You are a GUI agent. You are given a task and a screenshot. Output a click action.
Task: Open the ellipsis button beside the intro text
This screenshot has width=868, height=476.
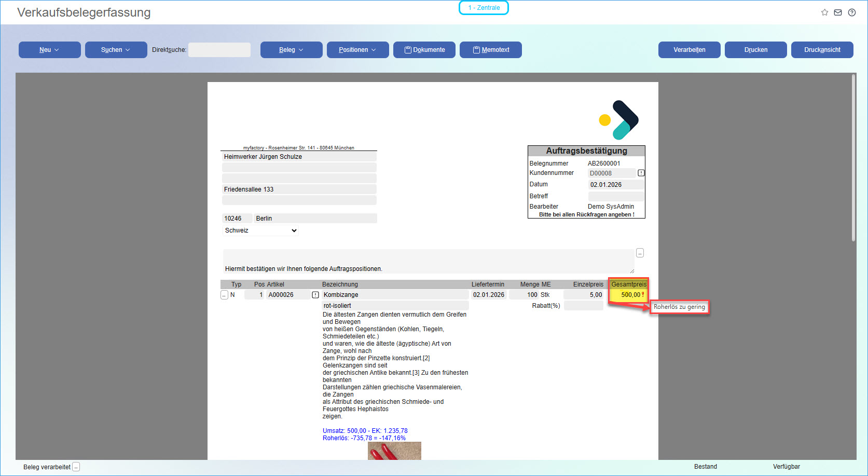[640, 253]
